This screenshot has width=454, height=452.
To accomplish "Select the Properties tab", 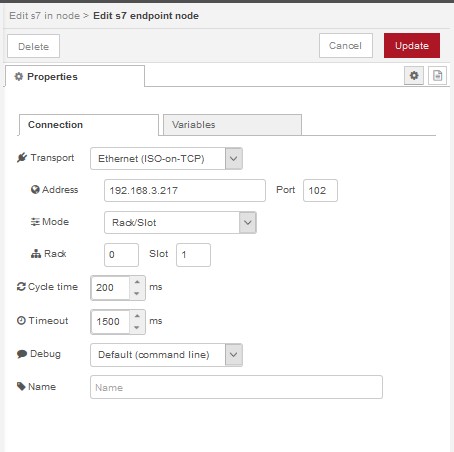I will pos(75,76).
